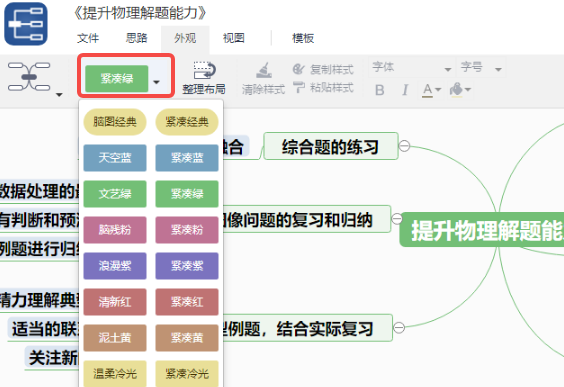Click the 复制样式 icon
The height and width of the screenshot is (387, 564).
[x=299, y=69]
